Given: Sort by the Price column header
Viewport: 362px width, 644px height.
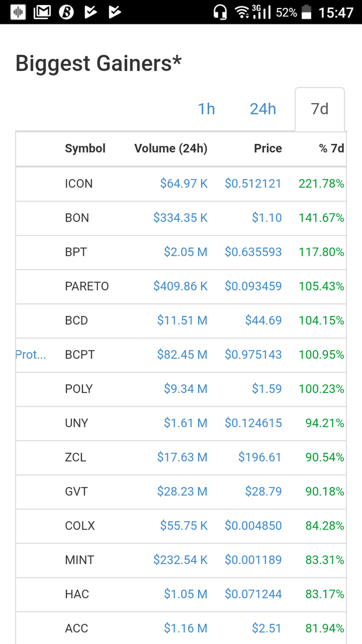Looking at the screenshot, I should [x=268, y=148].
